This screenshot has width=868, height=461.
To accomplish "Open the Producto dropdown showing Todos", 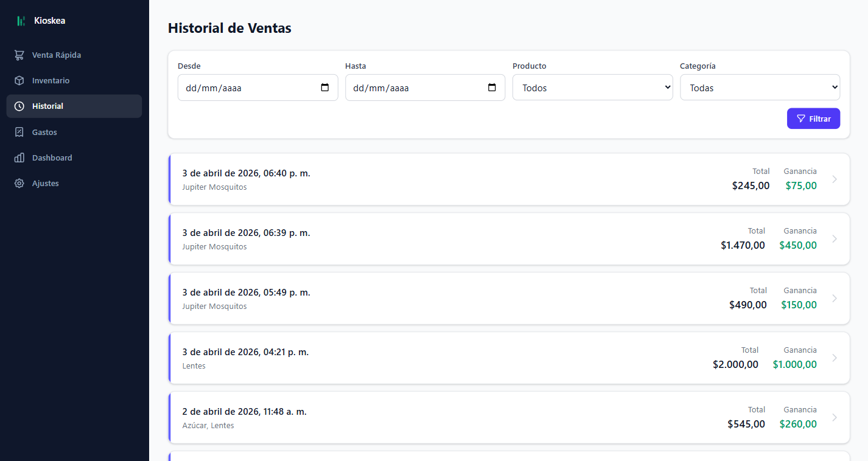I will coord(592,87).
